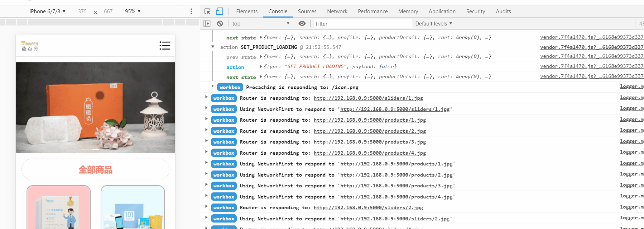This screenshot has width=644, height=229.
Task: Open the hamburger menu on the mobile page
Action: coord(165,46)
